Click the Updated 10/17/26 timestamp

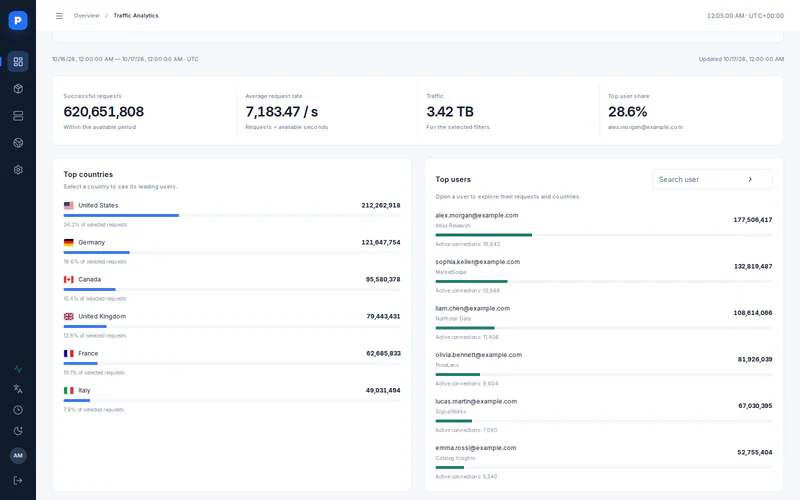tap(741, 59)
